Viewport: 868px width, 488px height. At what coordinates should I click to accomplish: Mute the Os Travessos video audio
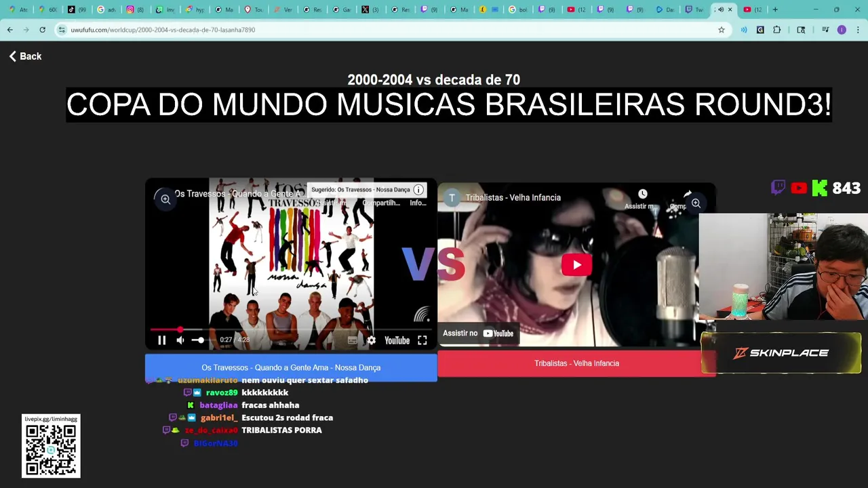pyautogui.click(x=180, y=340)
